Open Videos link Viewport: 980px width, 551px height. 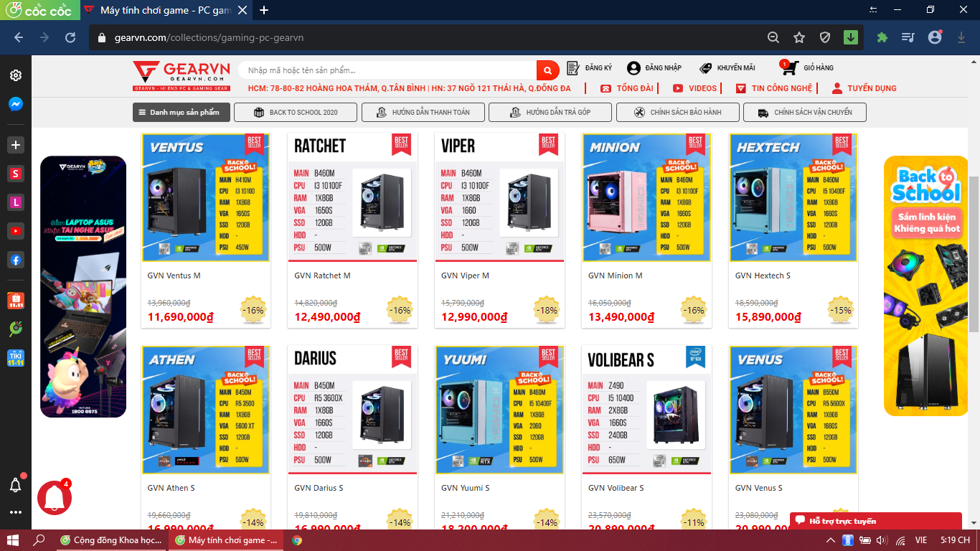(x=694, y=88)
